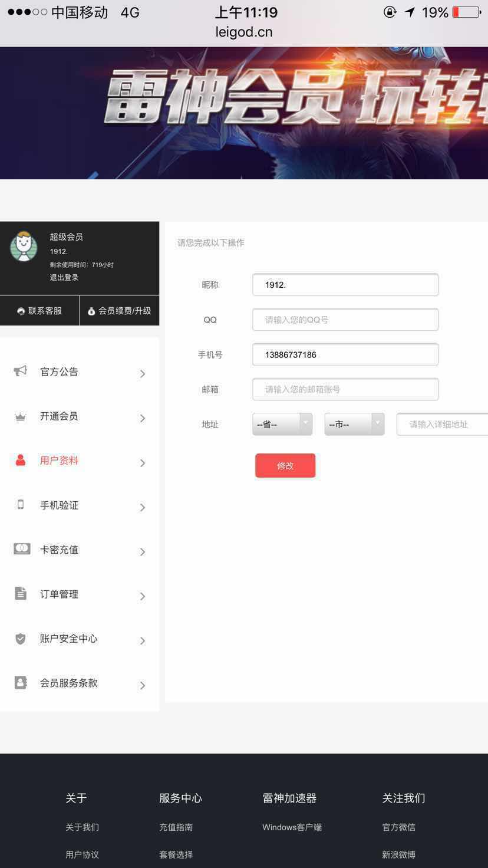This screenshot has width=488, height=868.
Task: Click the card icon beside 卡密充值
Action: [22, 549]
